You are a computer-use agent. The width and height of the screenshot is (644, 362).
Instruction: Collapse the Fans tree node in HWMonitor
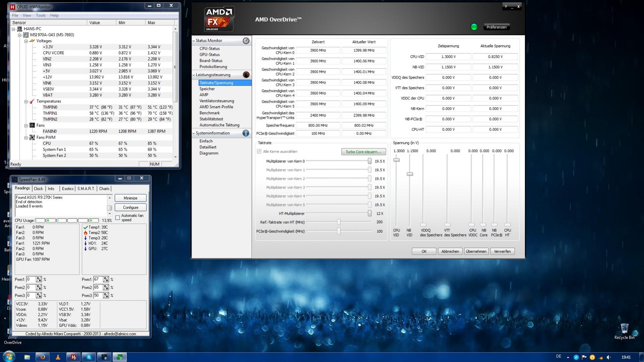click(26, 125)
